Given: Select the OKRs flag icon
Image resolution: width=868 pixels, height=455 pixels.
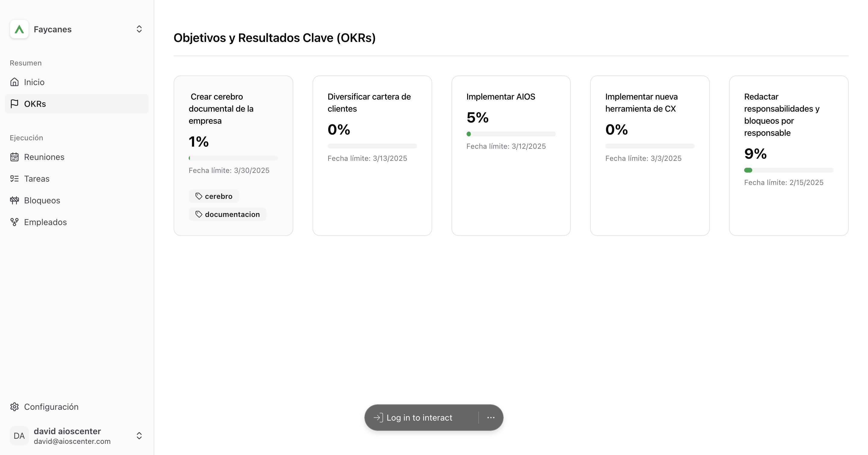Looking at the screenshot, I should coord(14,104).
